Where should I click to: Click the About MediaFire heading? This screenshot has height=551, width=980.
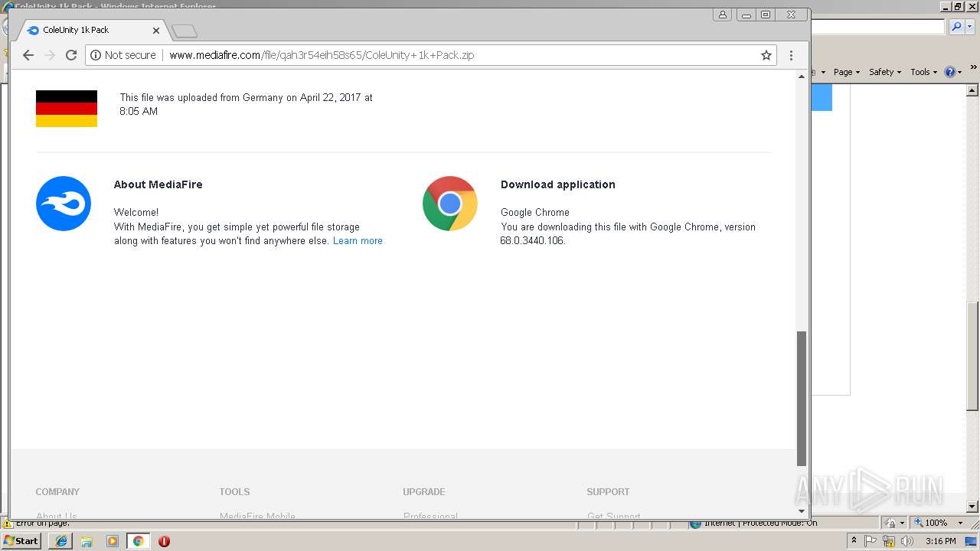click(158, 184)
